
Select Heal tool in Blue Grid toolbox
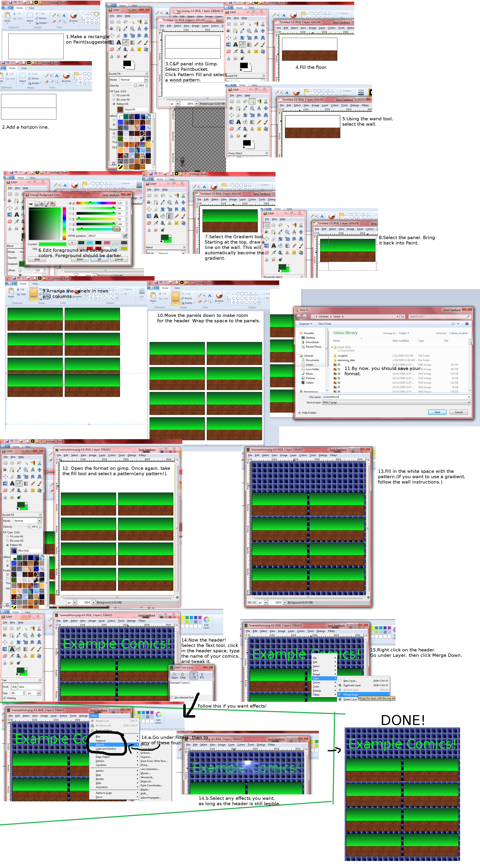click(33, 490)
